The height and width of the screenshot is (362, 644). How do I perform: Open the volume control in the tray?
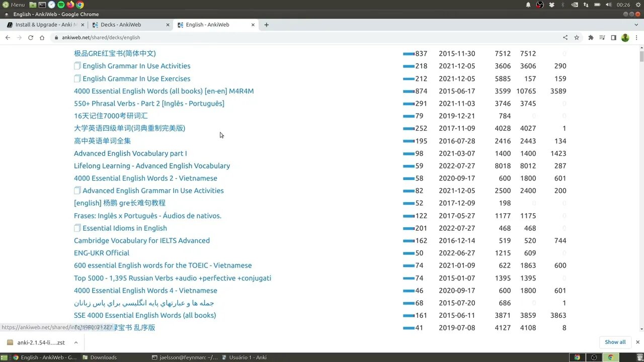609,5
